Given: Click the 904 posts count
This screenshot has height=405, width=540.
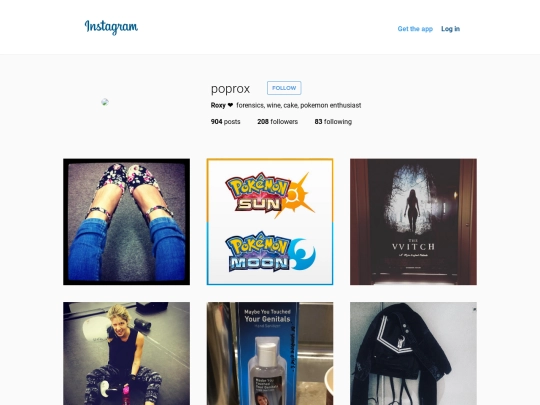Looking at the screenshot, I should pyautogui.click(x=226, y=122).
